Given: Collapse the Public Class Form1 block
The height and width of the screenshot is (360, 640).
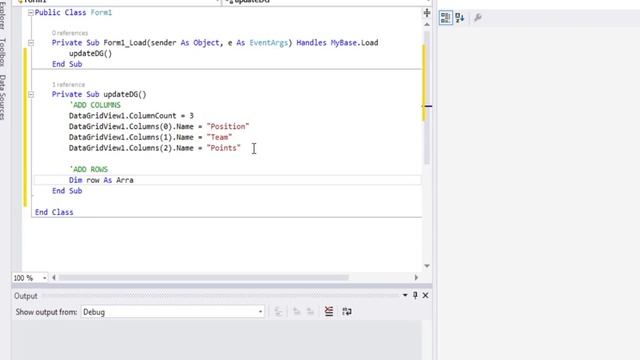Looking at the screenshot, I should (31, 13).
